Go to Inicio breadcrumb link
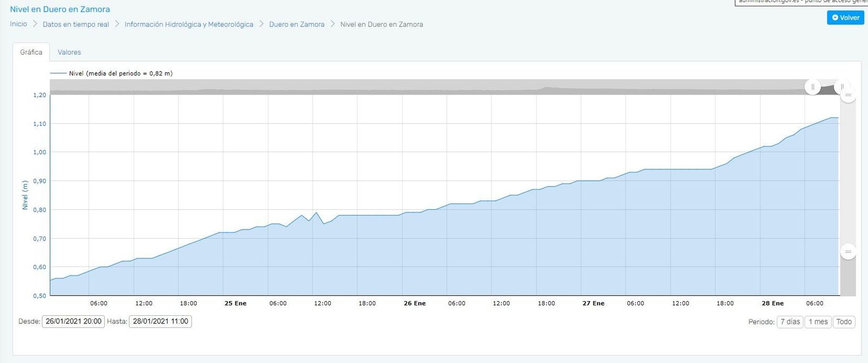This screenshot has width=868, height=363. point(18,24)
